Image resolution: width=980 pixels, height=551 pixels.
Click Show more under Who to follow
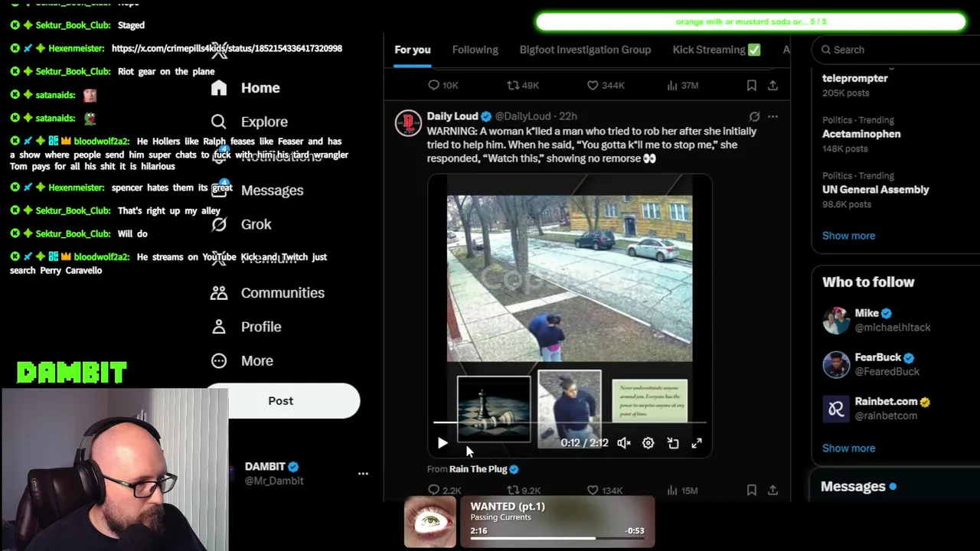click(848, 448)
